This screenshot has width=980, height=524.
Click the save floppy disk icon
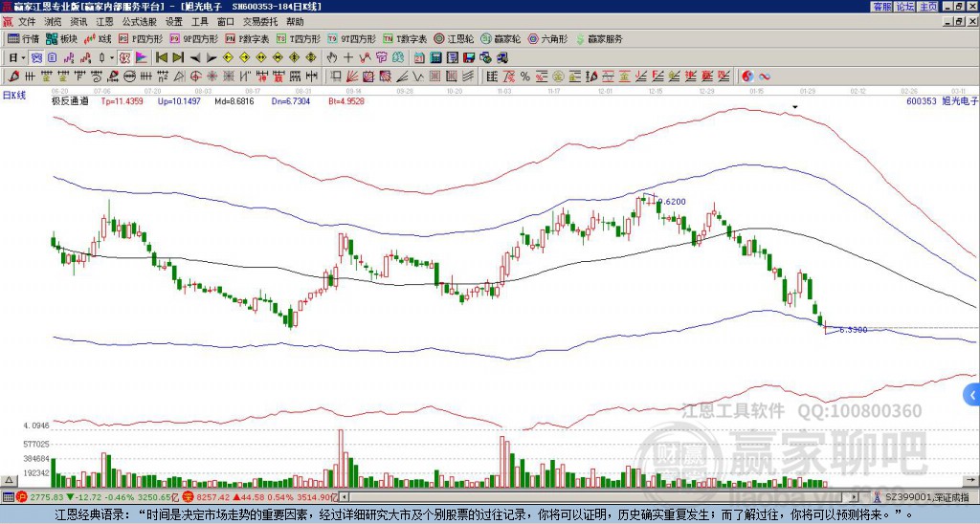click(x=469, y=58)
